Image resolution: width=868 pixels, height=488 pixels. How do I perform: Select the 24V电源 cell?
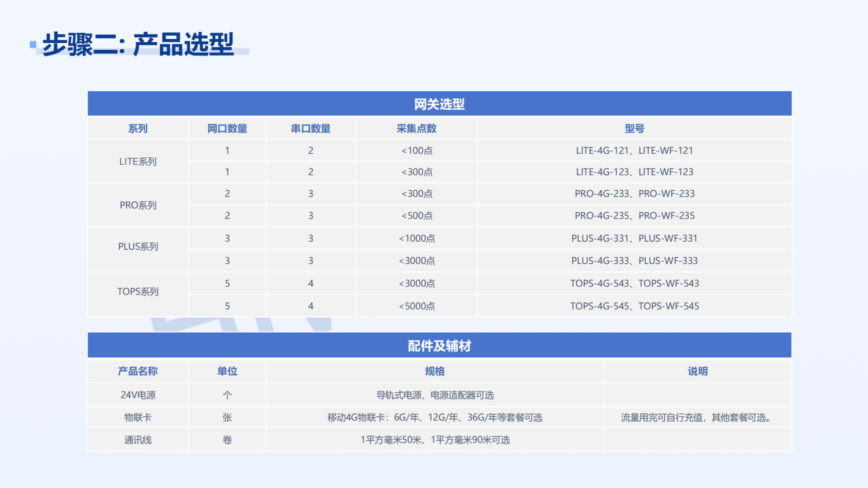pos(138,395)
